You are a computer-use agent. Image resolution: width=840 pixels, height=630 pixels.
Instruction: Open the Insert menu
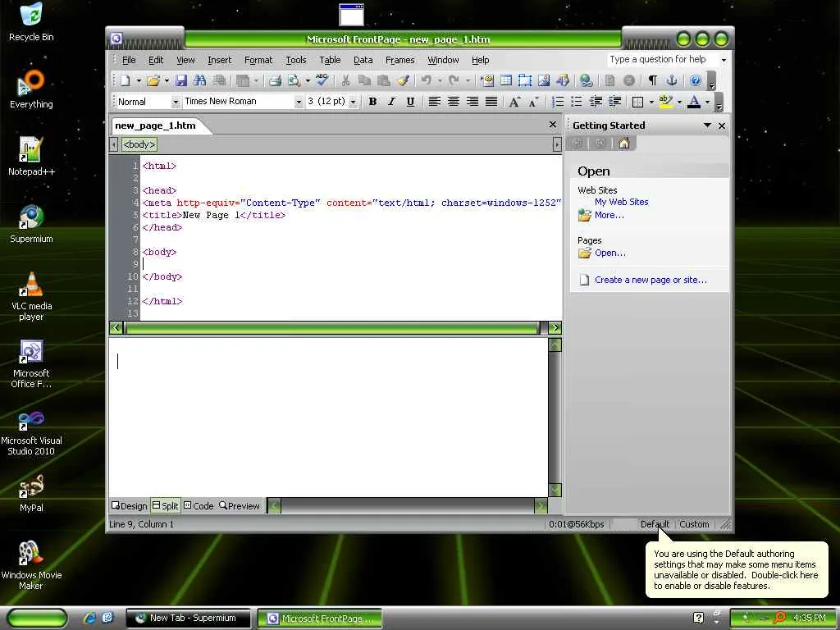pyautogui.click(x=220, y=60)
